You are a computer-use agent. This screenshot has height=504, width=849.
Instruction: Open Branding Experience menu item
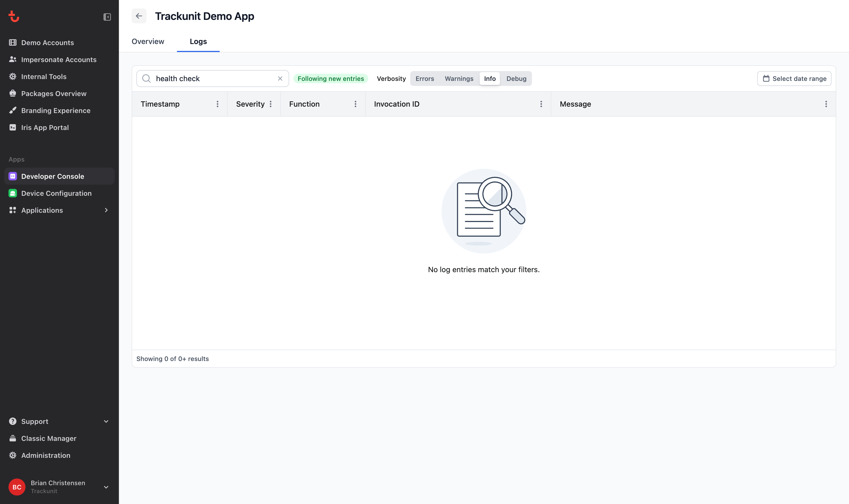[59, 110]
